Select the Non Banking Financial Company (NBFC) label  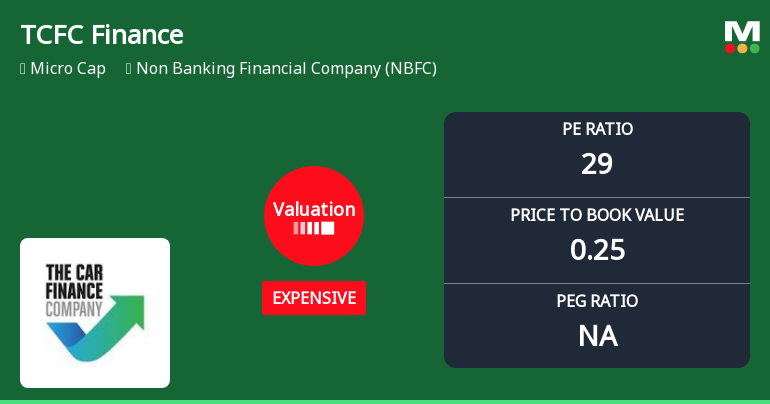tap(286, 69)
